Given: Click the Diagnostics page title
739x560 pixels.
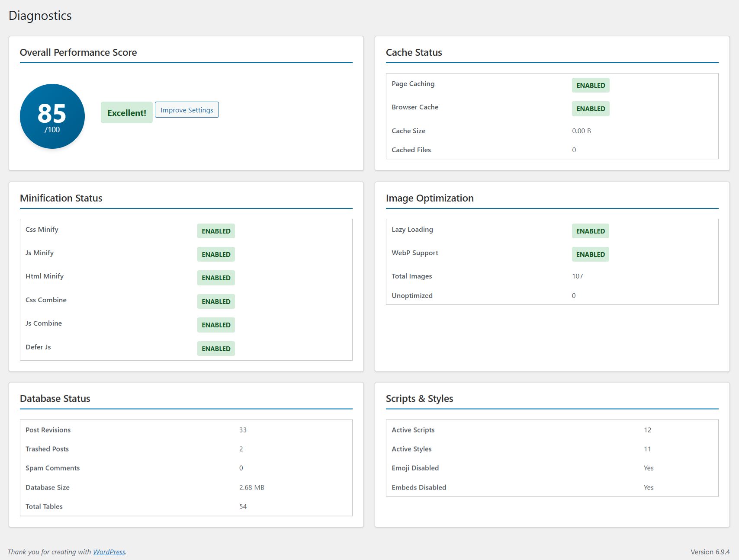Looking at the screenshot, I should pyautogui.click(x=40, y=16).
